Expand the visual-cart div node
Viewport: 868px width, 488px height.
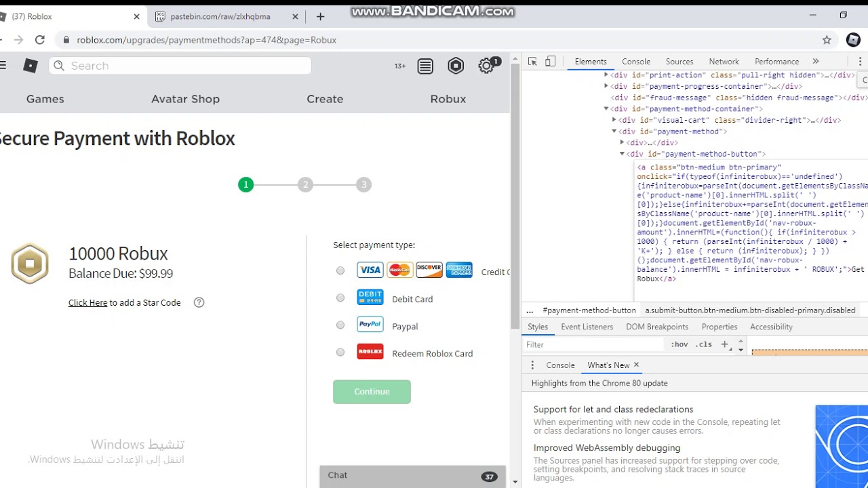(614, 120)
